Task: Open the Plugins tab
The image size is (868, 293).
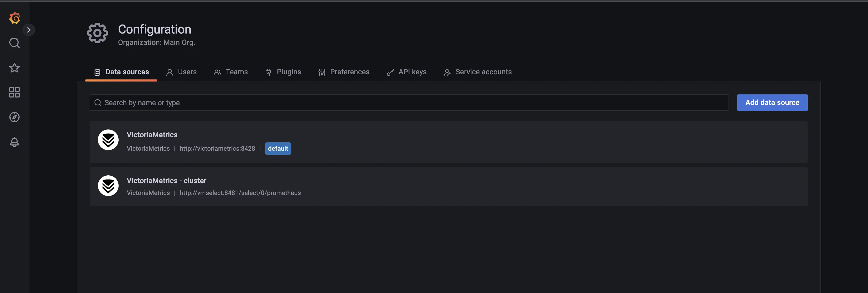Action: point(283,72)
